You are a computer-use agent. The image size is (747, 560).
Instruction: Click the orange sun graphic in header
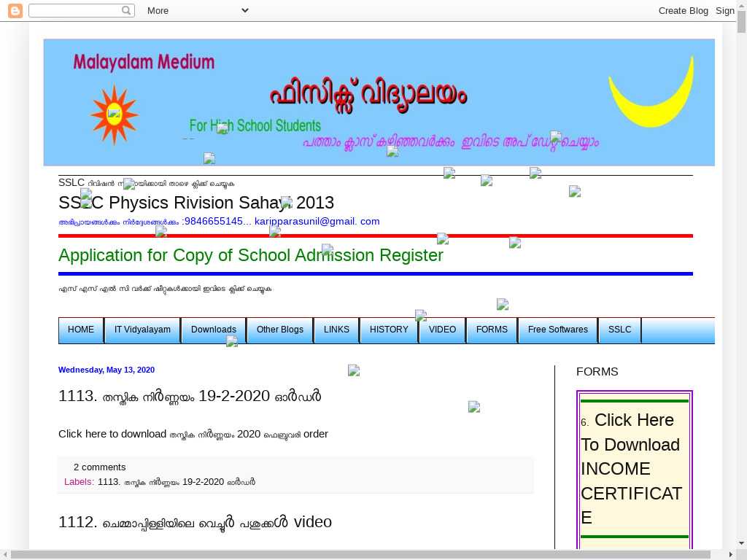click(114, 114)
